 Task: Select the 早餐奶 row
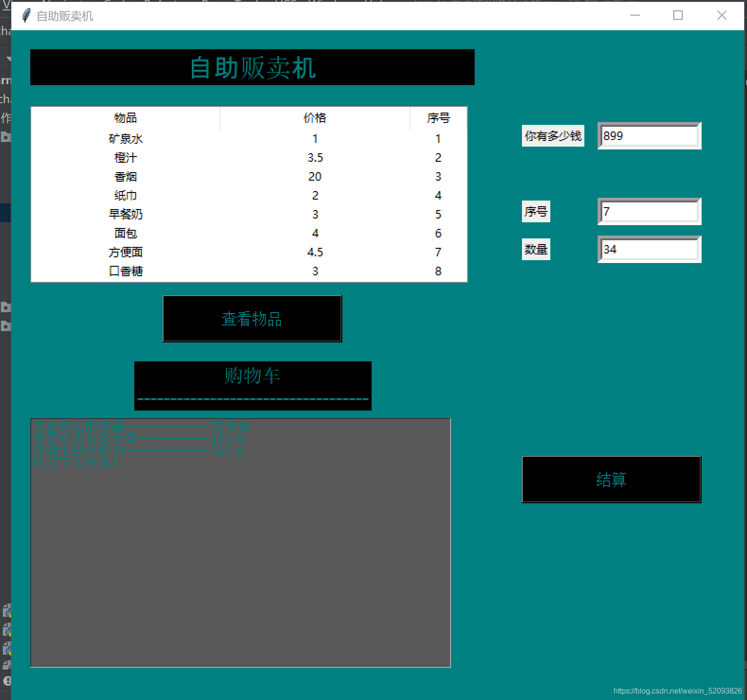(x=249, y=214)
